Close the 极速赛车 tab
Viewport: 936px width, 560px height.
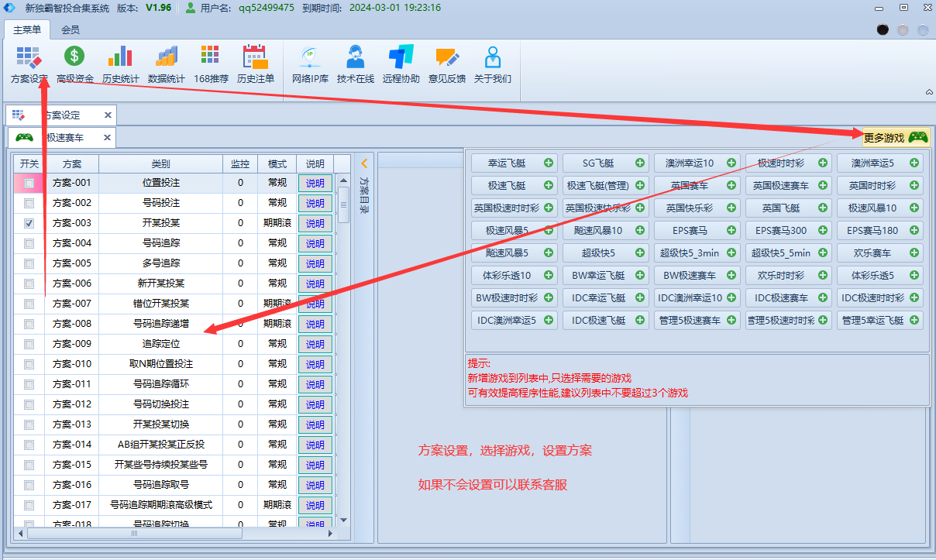pos(108,138)
